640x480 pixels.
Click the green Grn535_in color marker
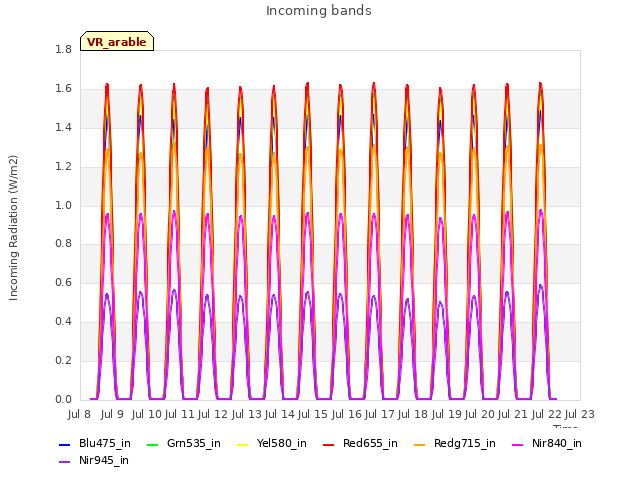point(153,444)
